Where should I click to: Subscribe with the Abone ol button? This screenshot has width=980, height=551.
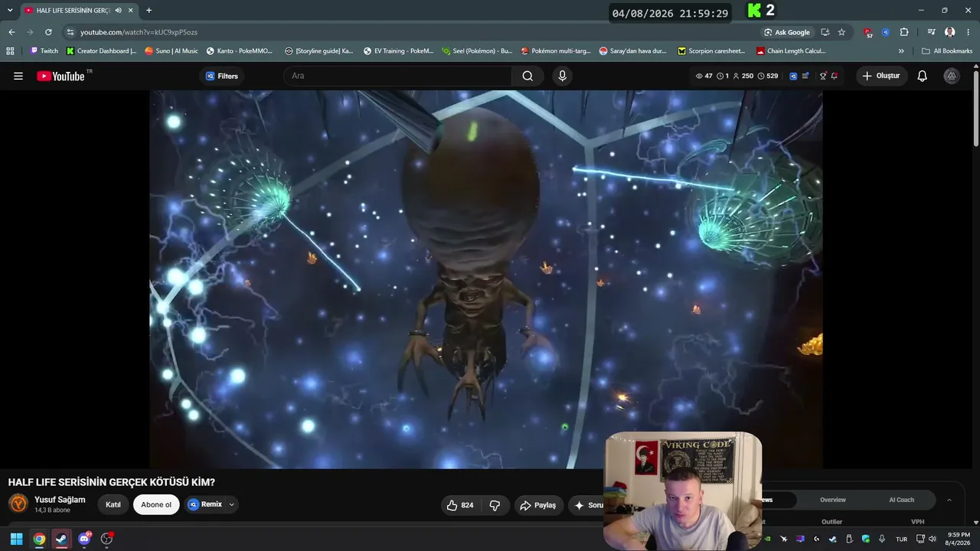coord(156,505)
